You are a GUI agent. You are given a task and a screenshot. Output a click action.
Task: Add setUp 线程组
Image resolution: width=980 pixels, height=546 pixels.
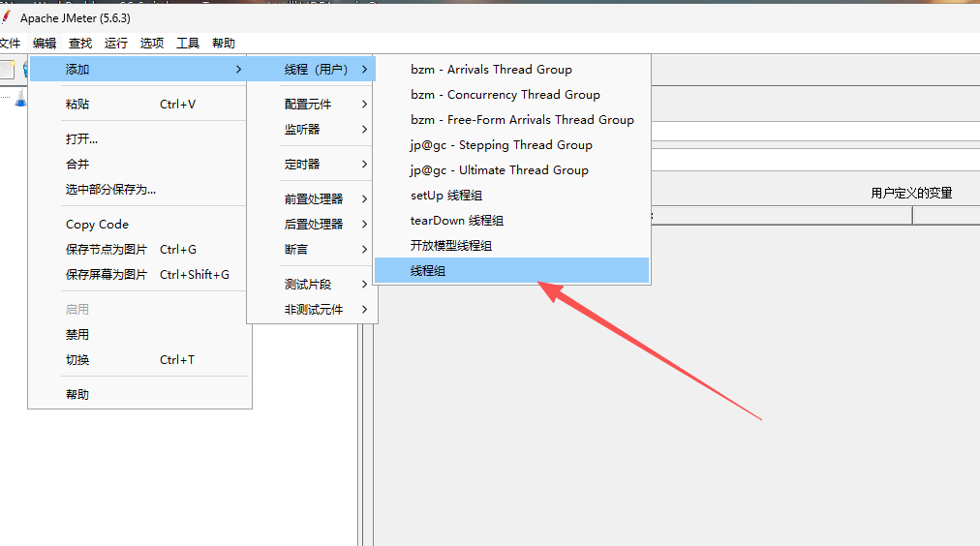pyautogui.click(x=512, y=196)
